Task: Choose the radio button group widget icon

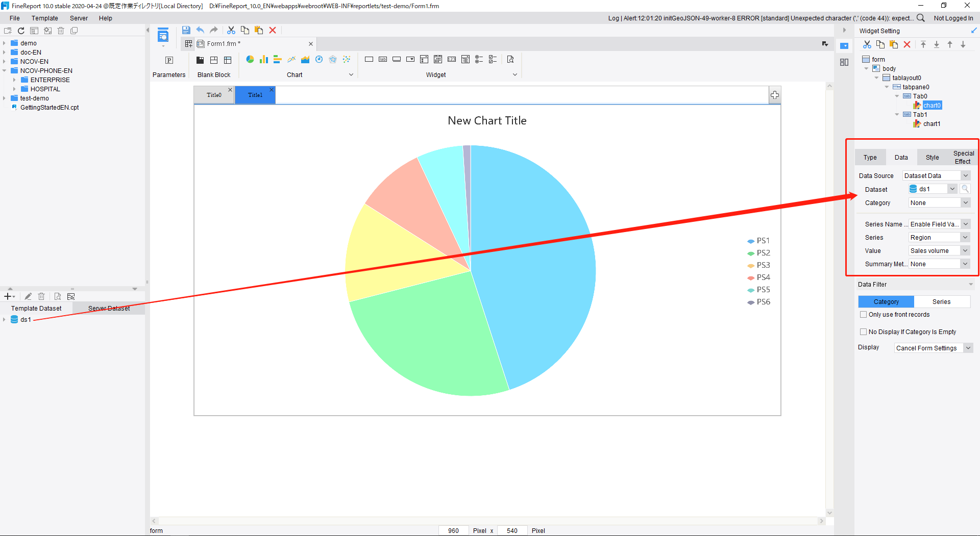Action: [x=479, y=60]
